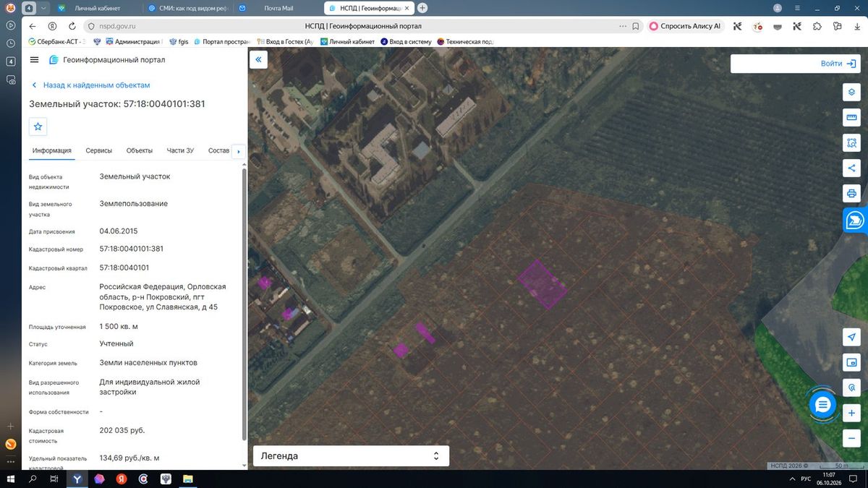This screenshot has height=488, width=868.
Task: Click the large purple parcel on the map
Action: tap(542, 284)
